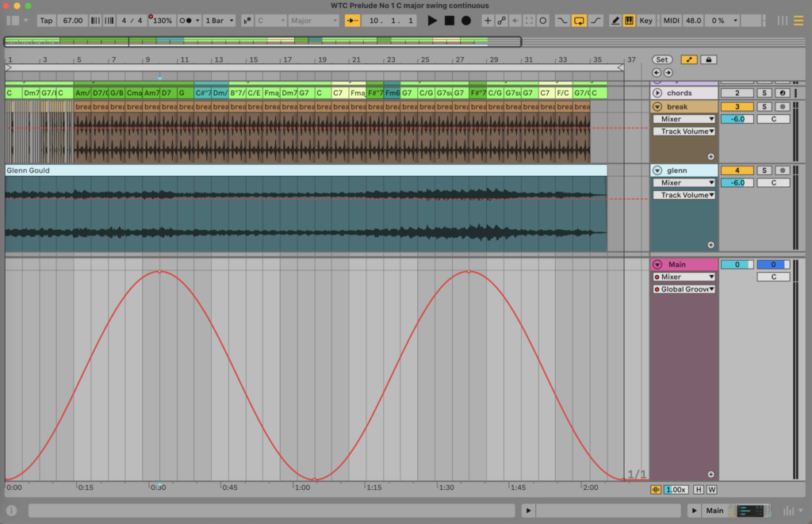Toggle the Lock Envelopes icon
The width and height of the screenshot is (812, 524).
pyautogui.click(x=708, y=59)
